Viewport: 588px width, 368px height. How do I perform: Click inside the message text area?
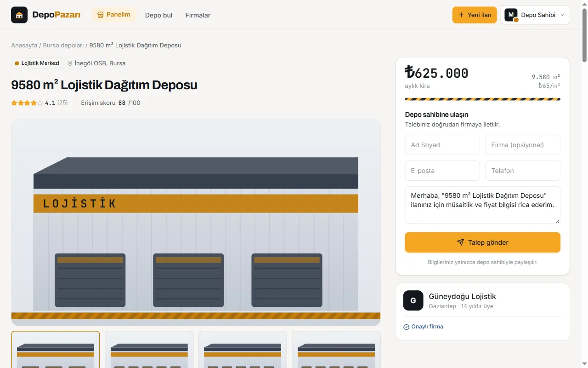tap(483, 205)
